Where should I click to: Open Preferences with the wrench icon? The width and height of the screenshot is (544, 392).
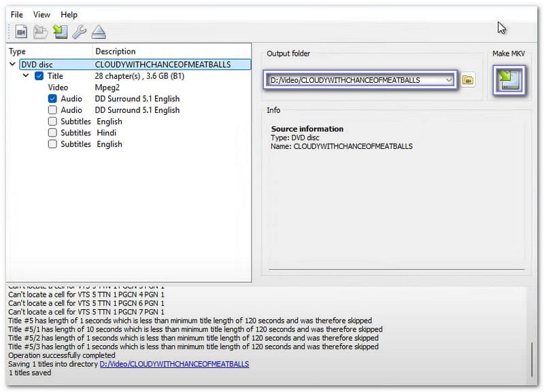coord(79,31)
